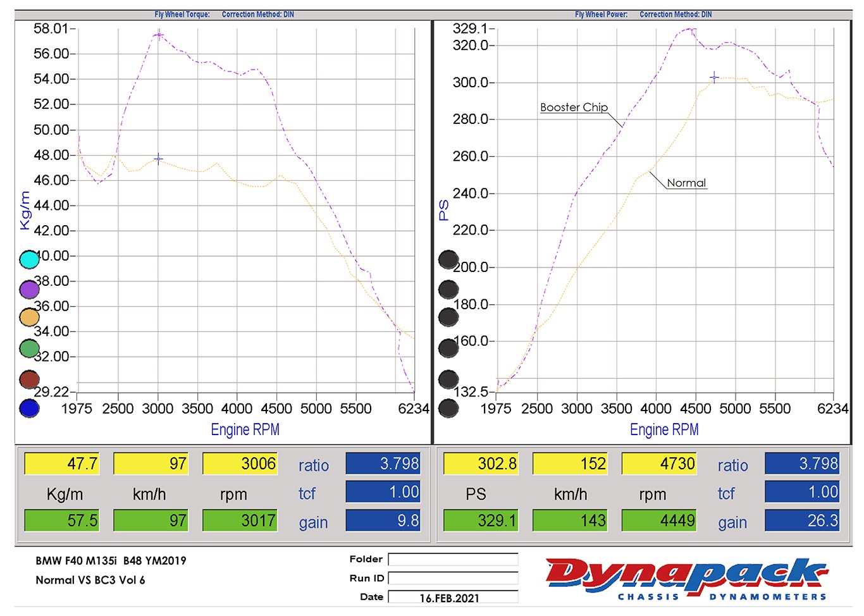Screen dimensions: 864x616
Task: Click the cursor marker on orange torque curve
Action: point(158,159)
